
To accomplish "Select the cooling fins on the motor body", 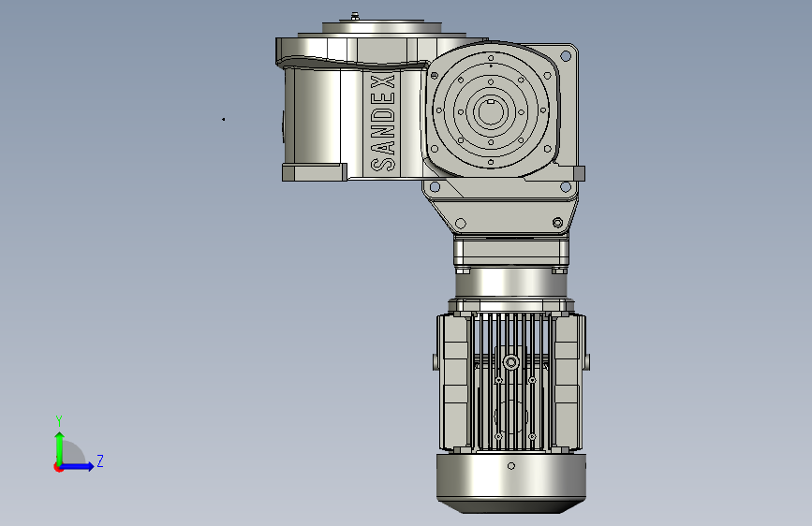I will pos(510,381).
